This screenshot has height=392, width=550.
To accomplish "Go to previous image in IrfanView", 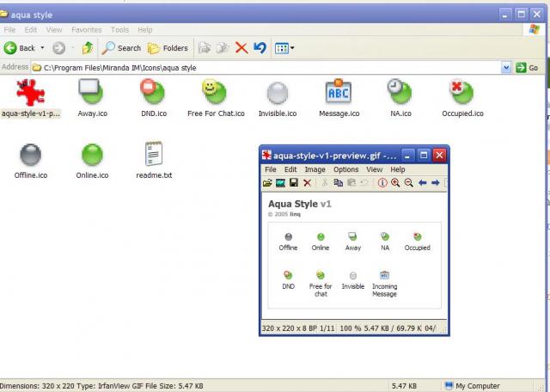I will 422,183.
